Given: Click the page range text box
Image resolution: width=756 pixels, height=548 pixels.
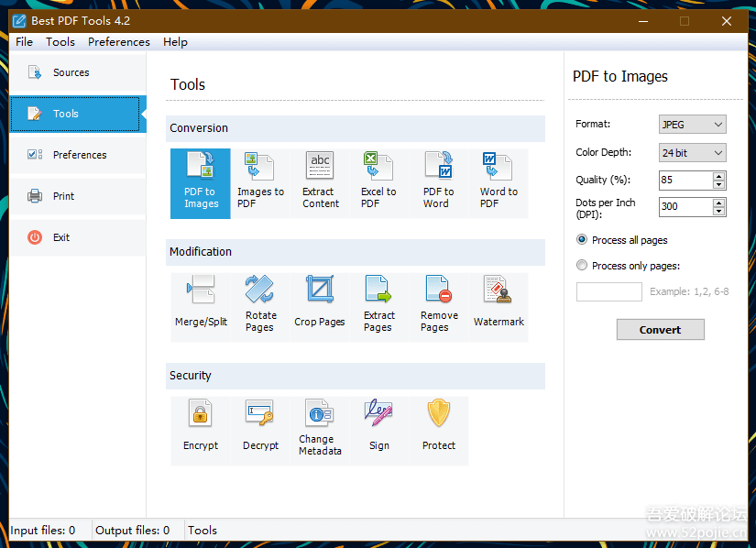Looking at the screenshot, I should pos(609,291).
